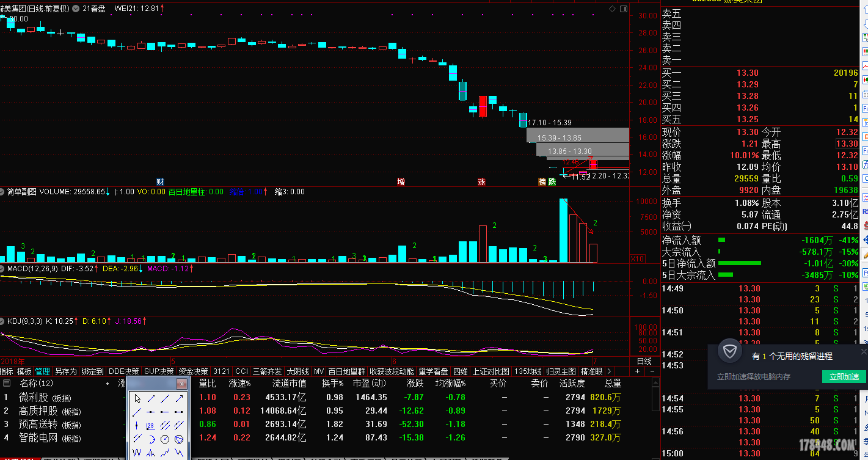
Task: Close the floating drawing tools palette
Action: [181, 384]
